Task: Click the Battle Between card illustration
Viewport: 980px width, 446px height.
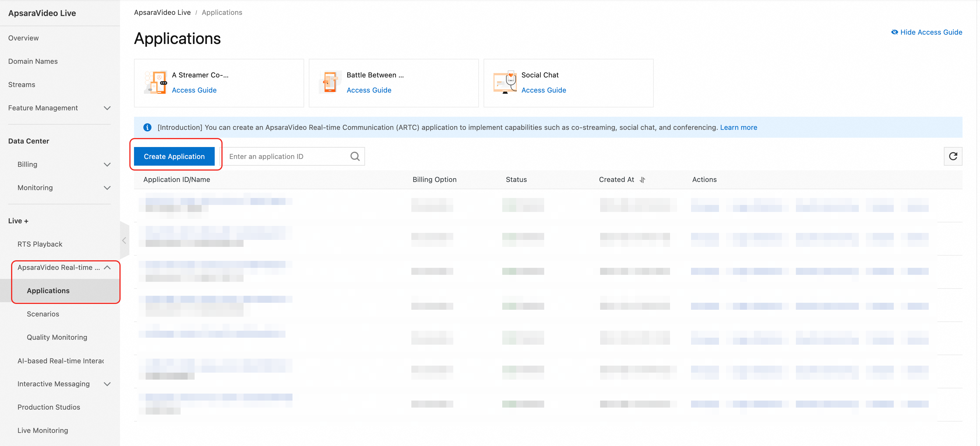Action: pyautogui.click(x=330, y=82)
